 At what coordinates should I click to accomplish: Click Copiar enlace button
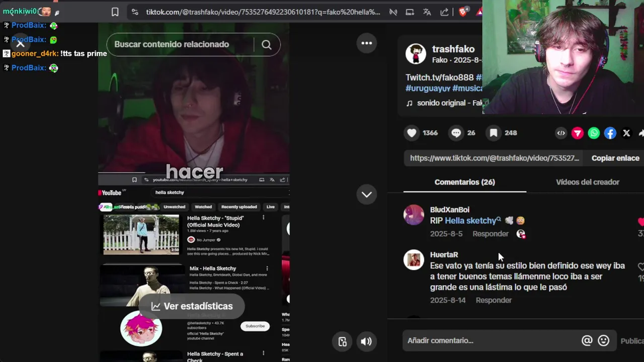click(x=615, y=158)
